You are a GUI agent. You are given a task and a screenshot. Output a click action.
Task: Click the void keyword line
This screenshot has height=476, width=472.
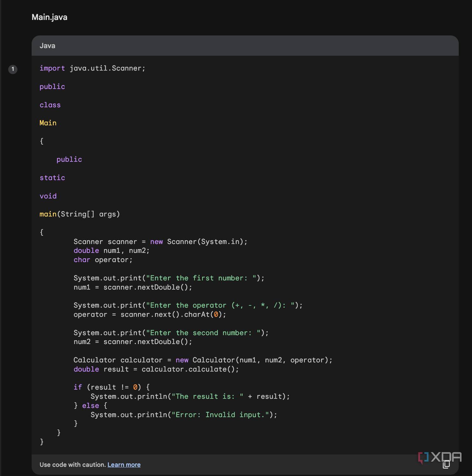[48, 196]
